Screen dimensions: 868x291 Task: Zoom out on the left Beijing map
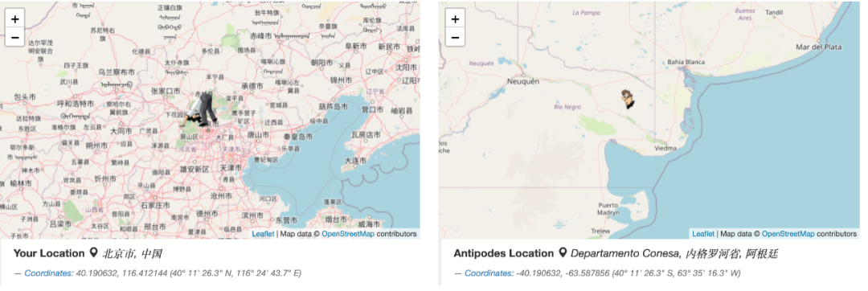[x=14, y=37]
